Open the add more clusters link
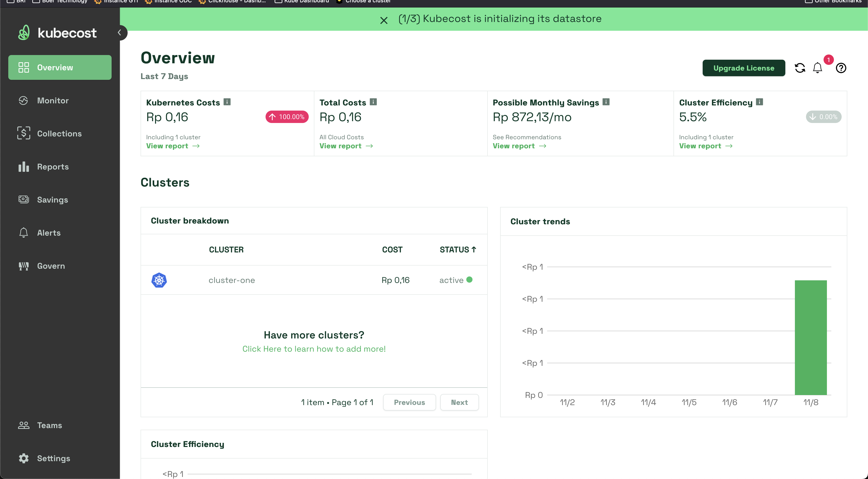The width and height of the screenshot is (868, 479). (x=314, y=349)
